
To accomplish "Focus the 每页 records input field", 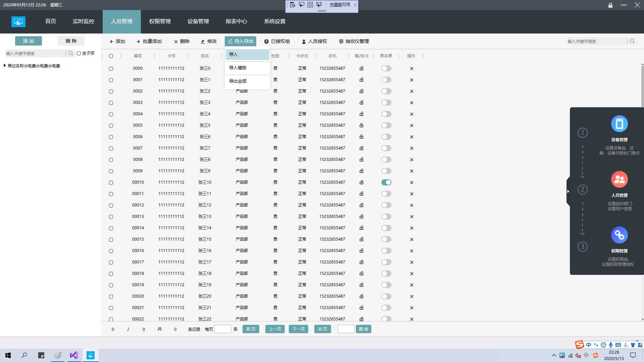I will pyautogui.click(x=223, y=329).
